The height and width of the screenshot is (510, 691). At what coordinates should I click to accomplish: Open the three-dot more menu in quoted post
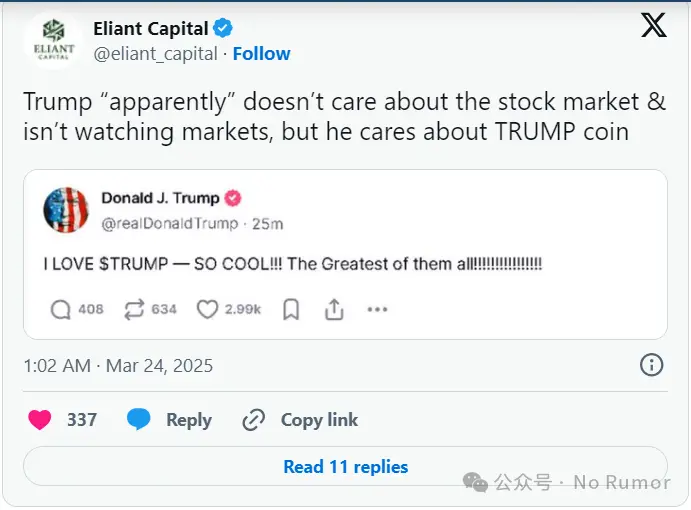click(x=377, y=310)
